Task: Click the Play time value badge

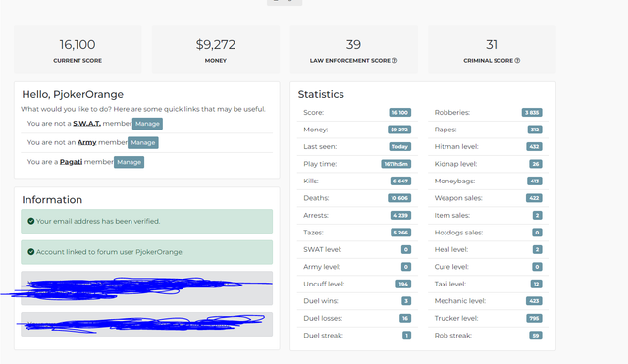Action: [x=396, y=164]
